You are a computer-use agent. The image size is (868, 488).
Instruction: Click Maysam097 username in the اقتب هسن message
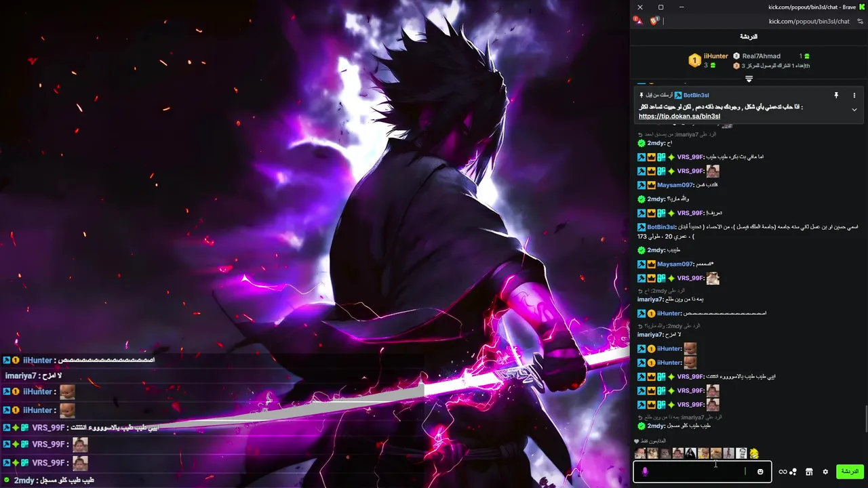[x=675, y=185]
